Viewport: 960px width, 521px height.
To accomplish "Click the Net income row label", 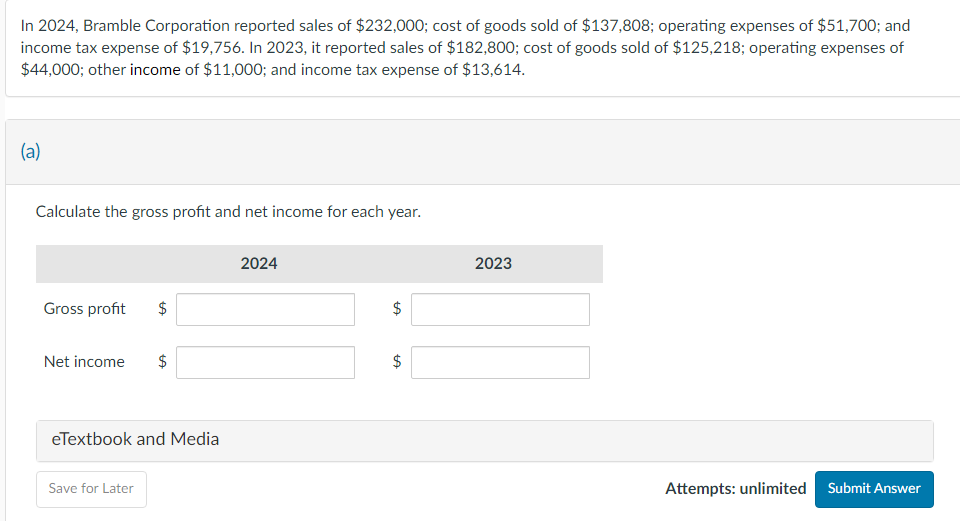I will pyautogui.click(x=84, y=362).
